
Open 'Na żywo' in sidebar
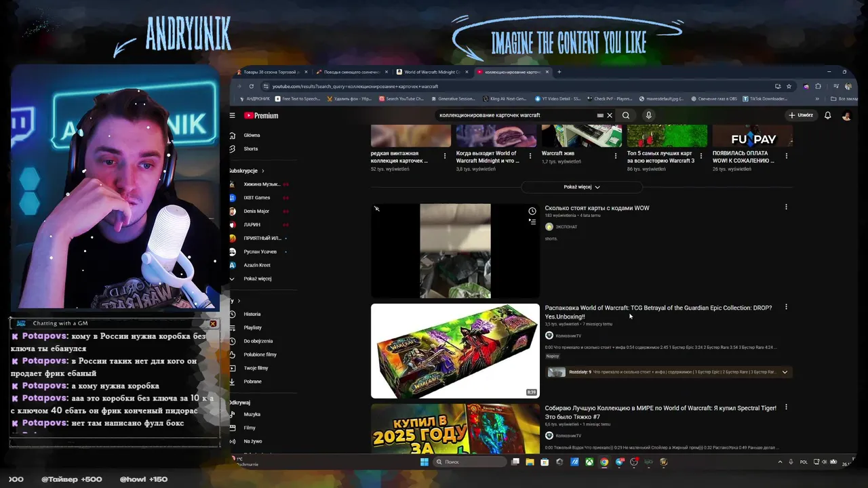pyautogui.click(x=253, y=441)
